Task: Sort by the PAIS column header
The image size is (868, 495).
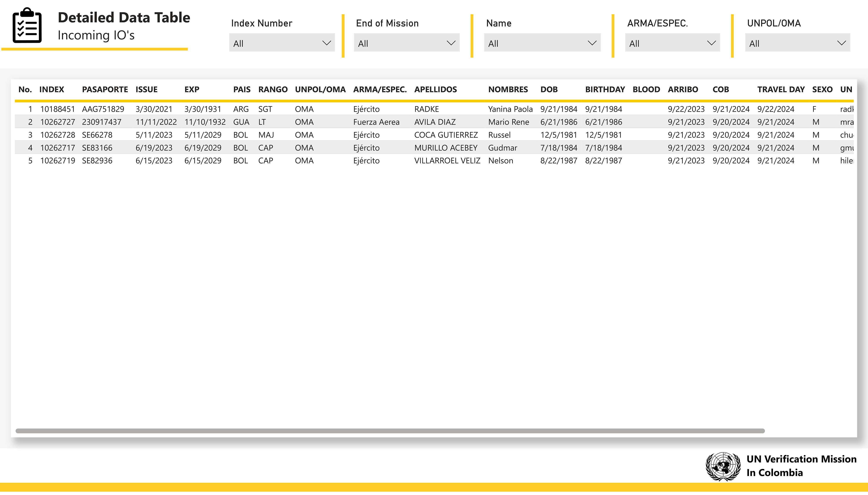Action: [x=242, y=89]
